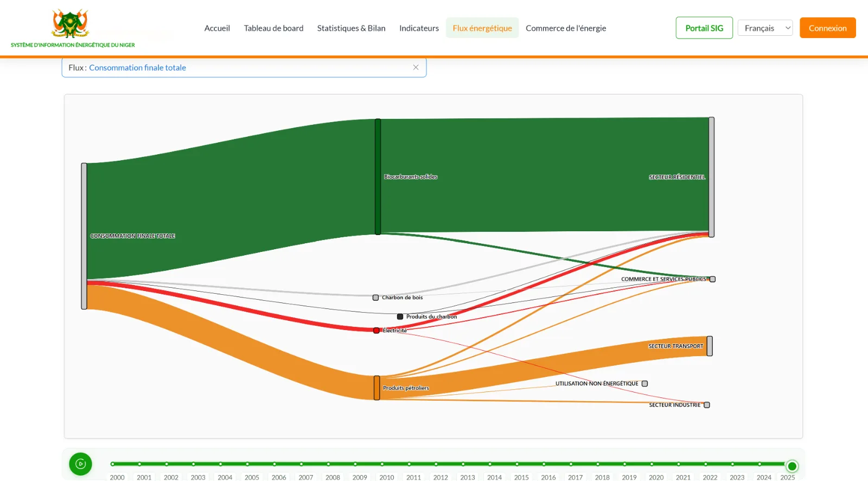Viewport: 868px width, 481px height.
Task: Open the Portail SIG button
Action: (704, 28)
